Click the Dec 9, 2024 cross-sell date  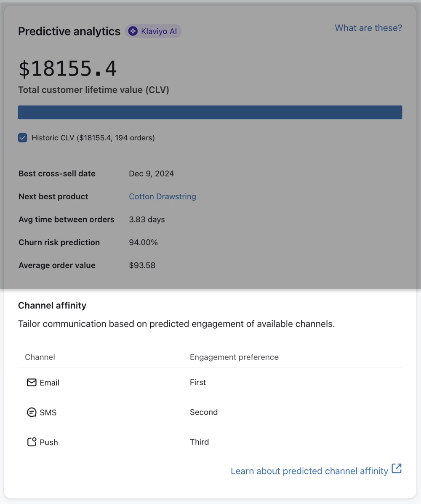point(151,174)
